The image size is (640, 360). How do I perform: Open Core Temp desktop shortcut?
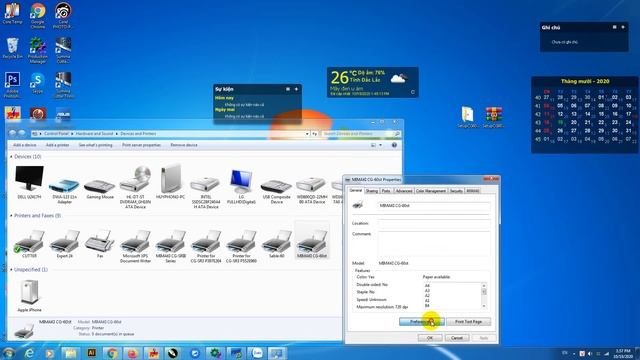[12, 13]
